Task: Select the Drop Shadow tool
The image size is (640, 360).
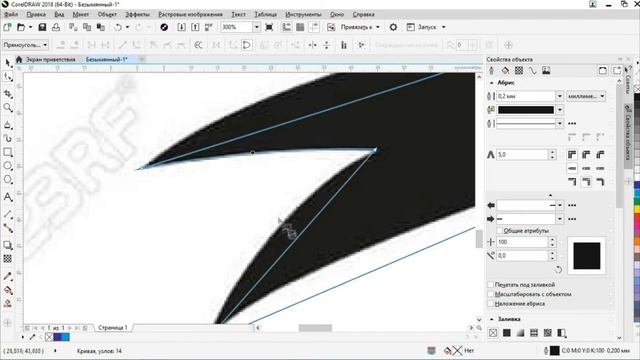Action: (8, 245)
